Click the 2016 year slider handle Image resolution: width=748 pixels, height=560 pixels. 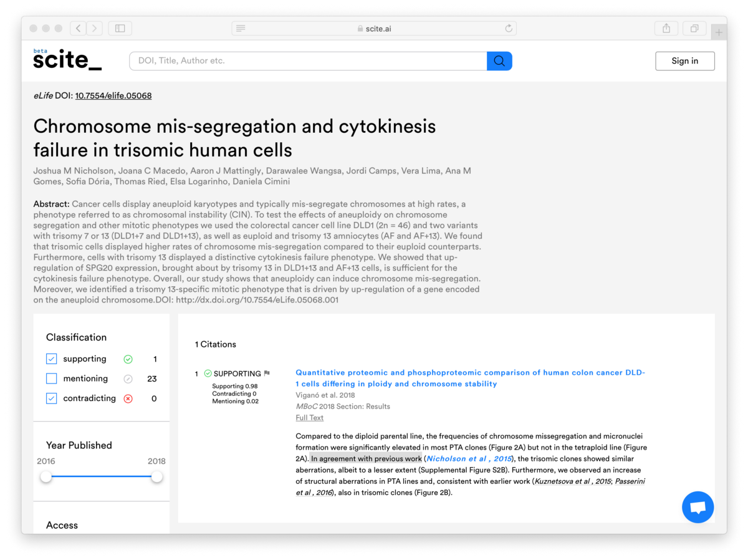point(46,476)
